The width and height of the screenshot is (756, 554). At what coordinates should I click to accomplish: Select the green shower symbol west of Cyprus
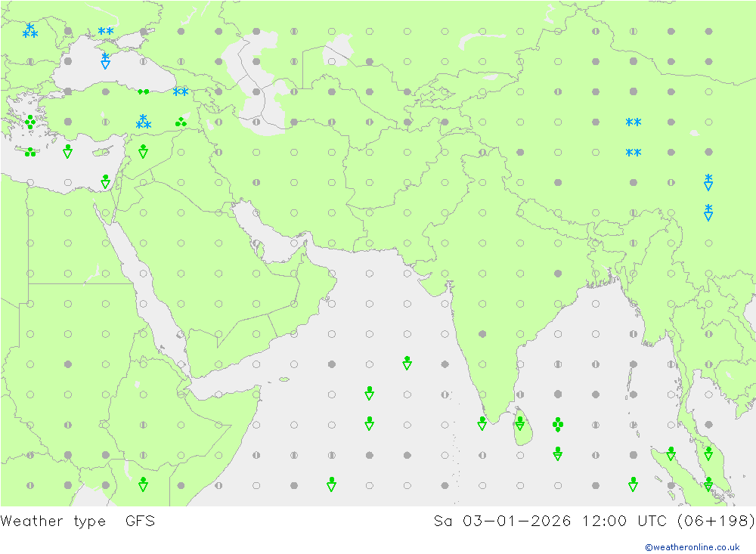click(68, 151)
